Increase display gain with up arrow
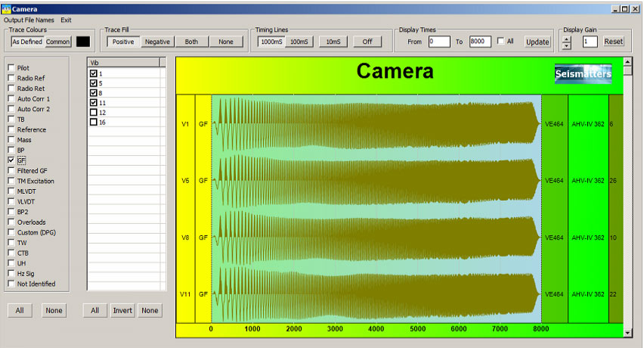 (566, 39)
